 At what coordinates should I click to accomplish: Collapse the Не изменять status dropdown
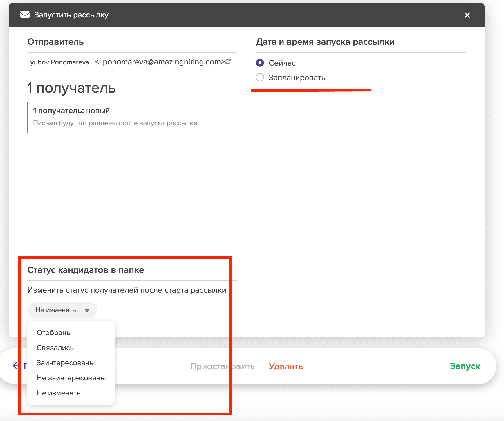coord(62,310)
